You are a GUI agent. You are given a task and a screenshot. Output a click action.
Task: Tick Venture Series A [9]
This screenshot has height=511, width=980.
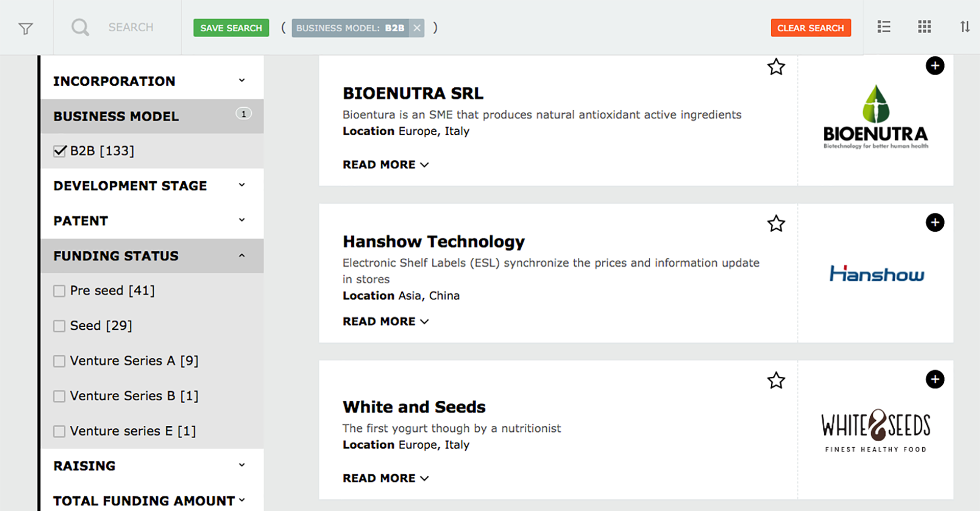click(x=59, y=361)
